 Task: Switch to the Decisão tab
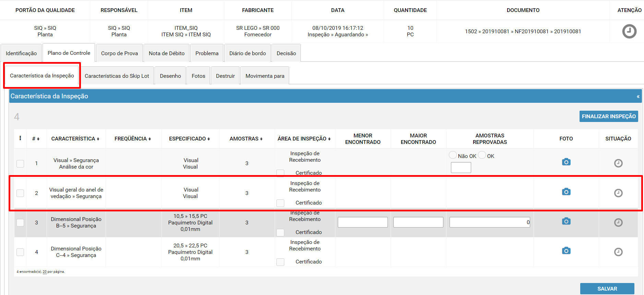point(286,53)
